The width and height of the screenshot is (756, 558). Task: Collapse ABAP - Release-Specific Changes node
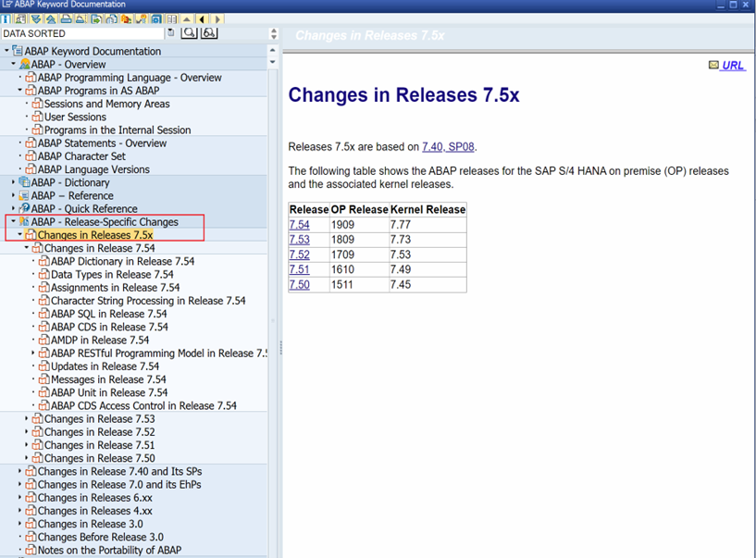(14, 221)
